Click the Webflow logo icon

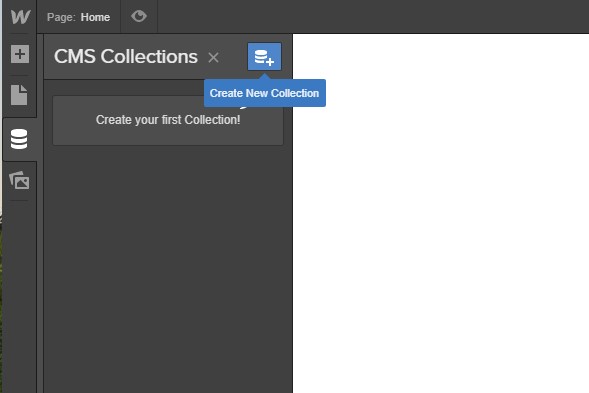(20, 17)
